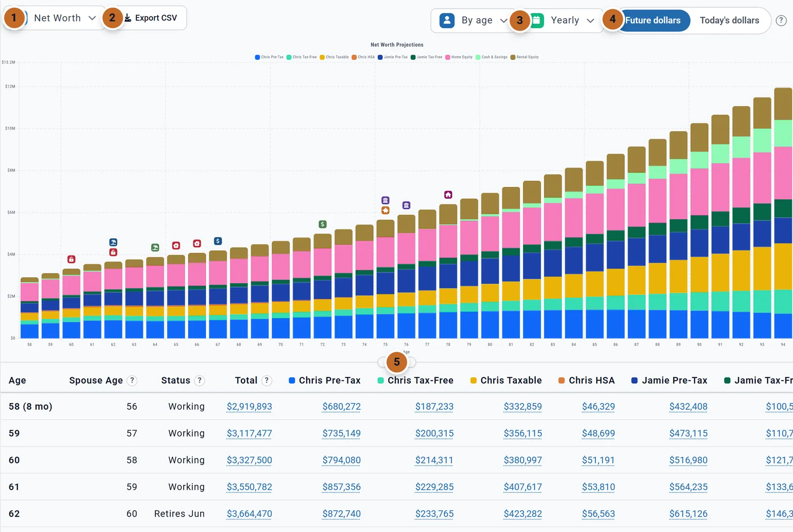Click the Chris Taxable legend color swatch

(322, 57)
